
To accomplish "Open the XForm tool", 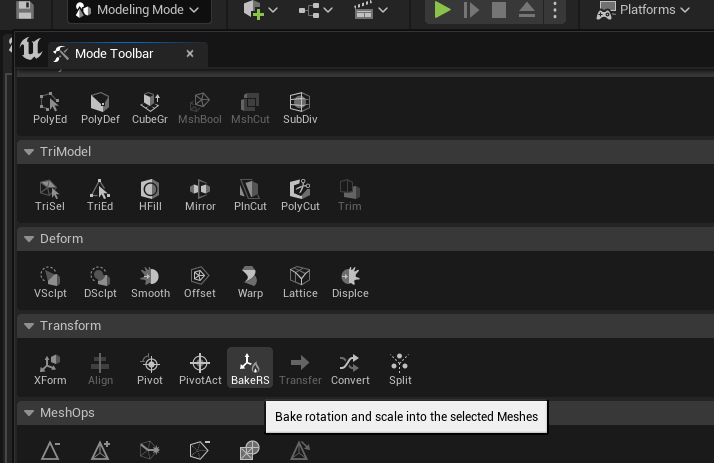I will tap(50, 369).
